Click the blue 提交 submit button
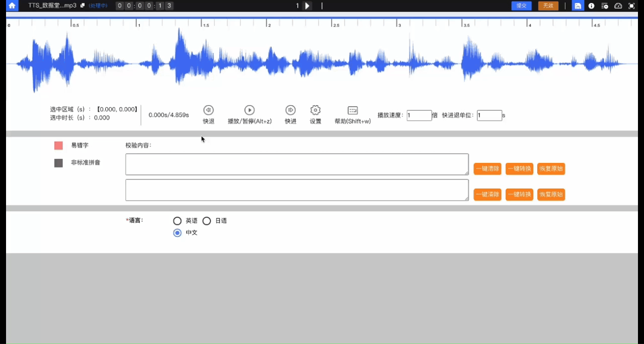 521,6
